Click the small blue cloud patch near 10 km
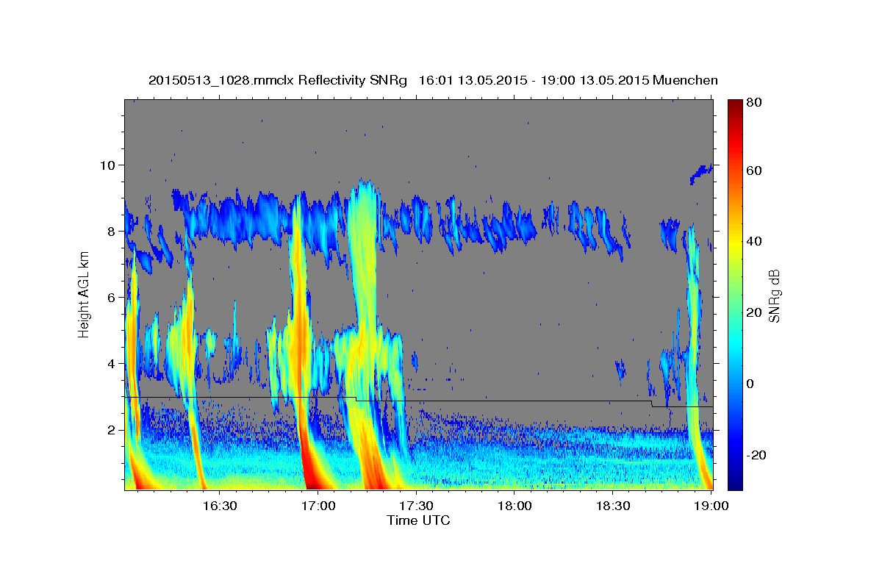The image size is (882, 588). pyautogui.click(x=700, y=174)
